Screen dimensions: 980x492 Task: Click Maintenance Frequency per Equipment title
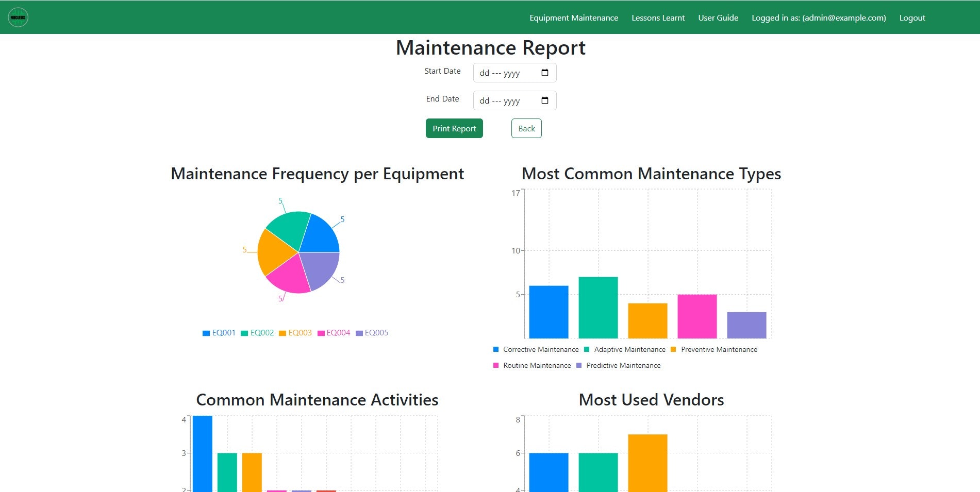coord(317,174)
